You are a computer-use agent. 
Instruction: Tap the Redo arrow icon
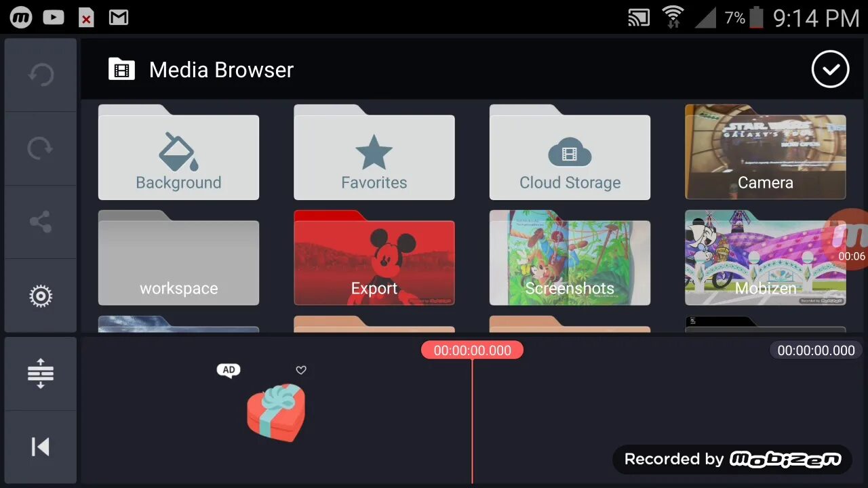(x=41, y=148)
